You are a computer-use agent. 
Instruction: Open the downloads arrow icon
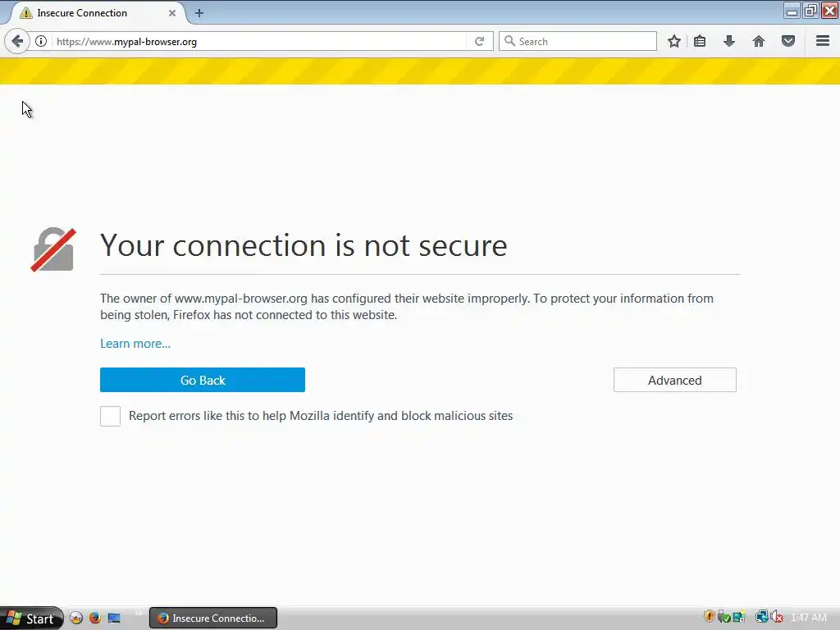point(729,41)
